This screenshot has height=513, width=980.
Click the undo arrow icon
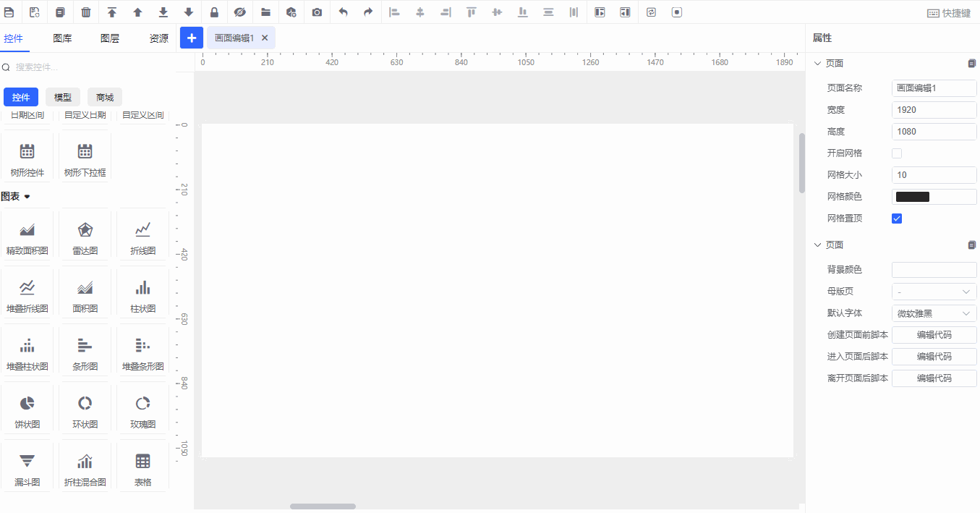343,12
